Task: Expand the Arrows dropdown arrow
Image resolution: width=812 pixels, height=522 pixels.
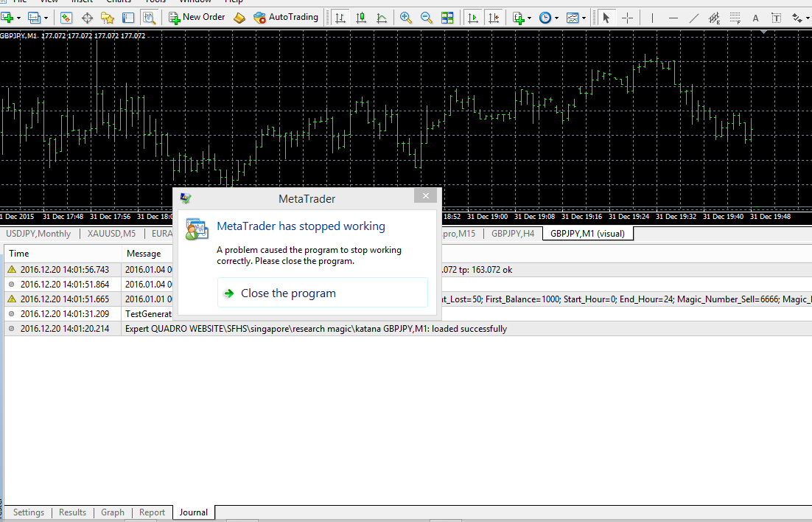Action: coord(808,18)
